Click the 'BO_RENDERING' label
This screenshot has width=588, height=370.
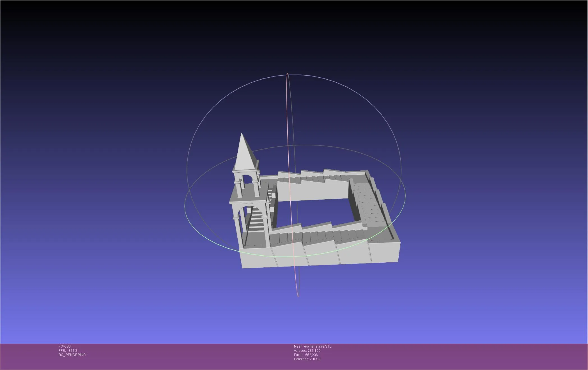[72, 355]
